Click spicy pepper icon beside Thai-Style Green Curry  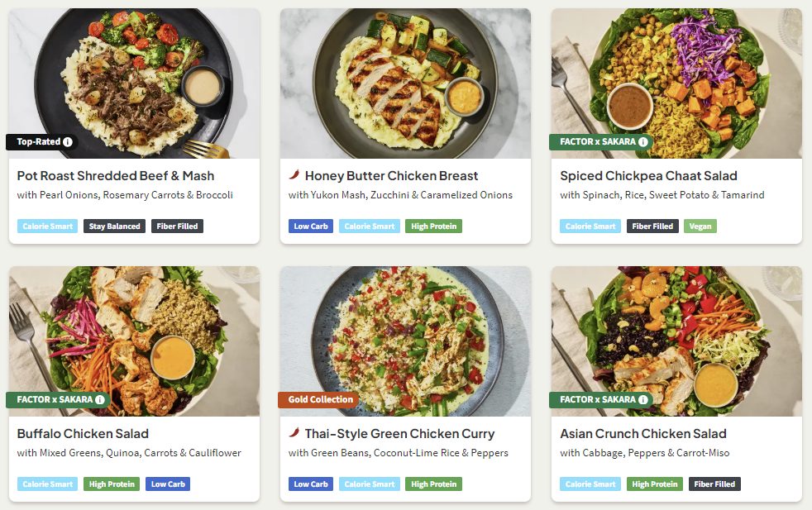tap(294, 433)
